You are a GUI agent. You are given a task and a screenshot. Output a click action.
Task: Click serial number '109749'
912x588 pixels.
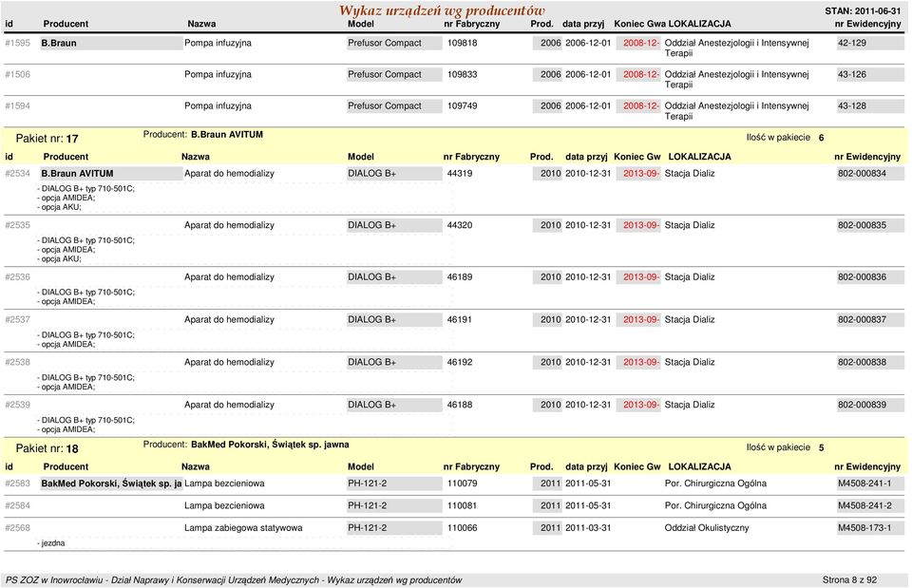pos(463,105)
